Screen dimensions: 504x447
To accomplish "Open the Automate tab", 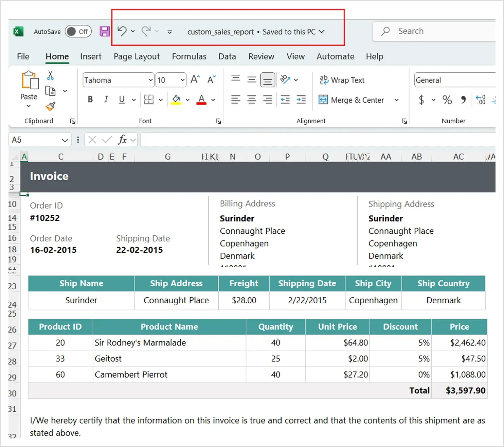I will (335, 56).
